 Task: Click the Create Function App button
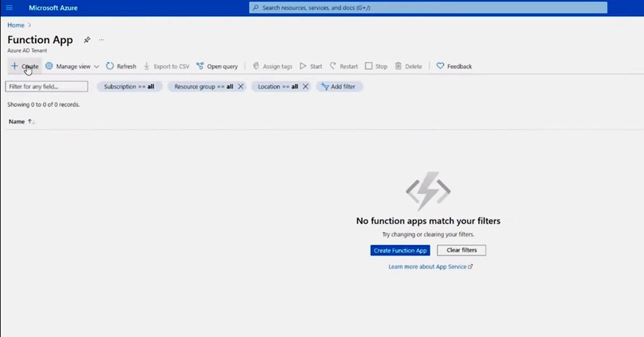[400, 250]
